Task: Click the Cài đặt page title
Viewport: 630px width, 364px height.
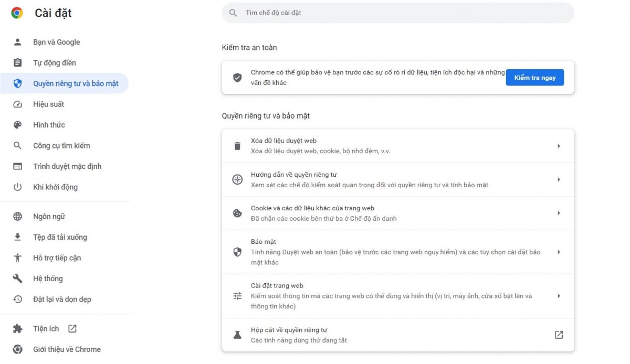Action: [53, 13]
